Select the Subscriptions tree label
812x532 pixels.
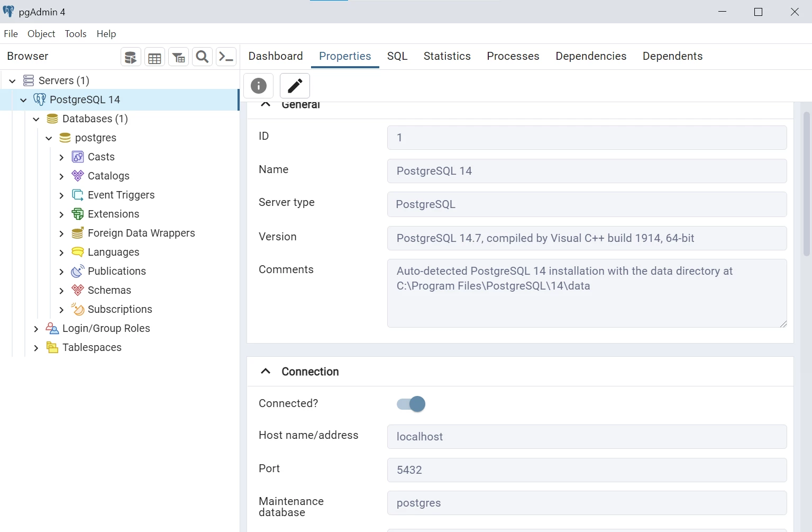(120, 309)
